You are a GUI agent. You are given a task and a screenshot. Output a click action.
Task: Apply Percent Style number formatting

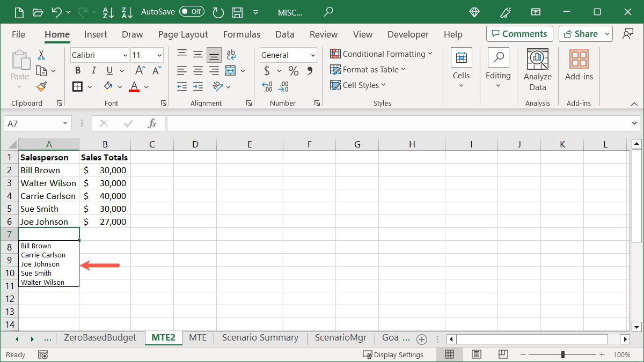pos(293,70)
